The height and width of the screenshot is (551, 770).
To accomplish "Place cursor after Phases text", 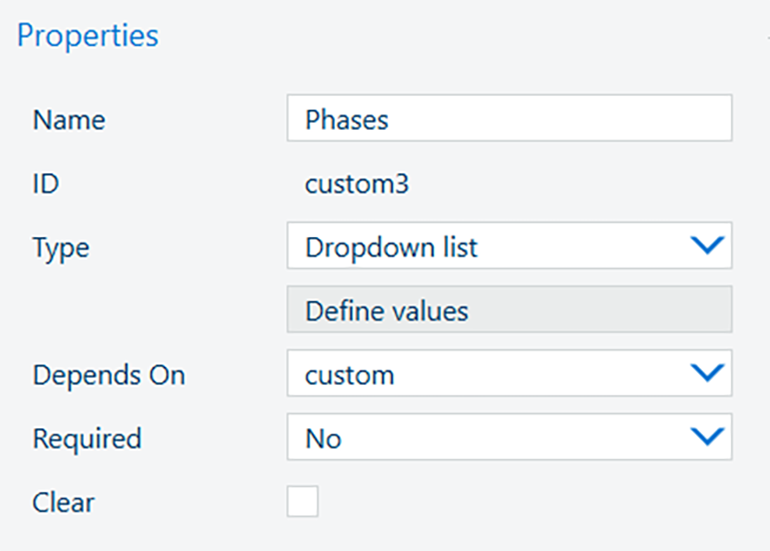I will (391, 120).
